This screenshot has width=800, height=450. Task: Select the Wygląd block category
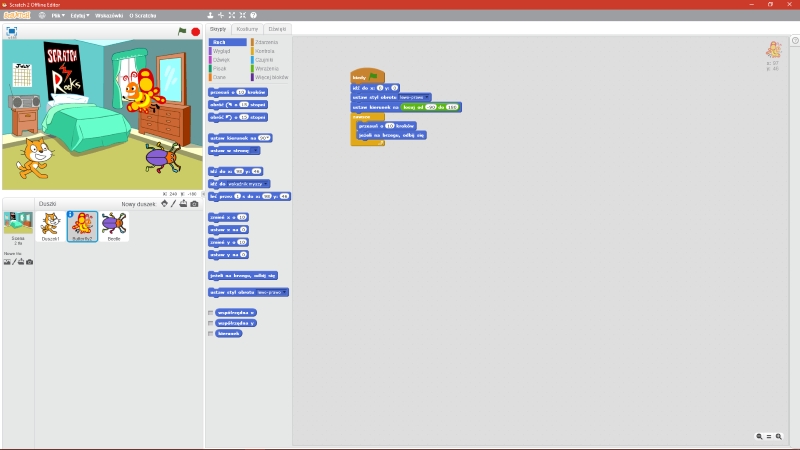221,51
